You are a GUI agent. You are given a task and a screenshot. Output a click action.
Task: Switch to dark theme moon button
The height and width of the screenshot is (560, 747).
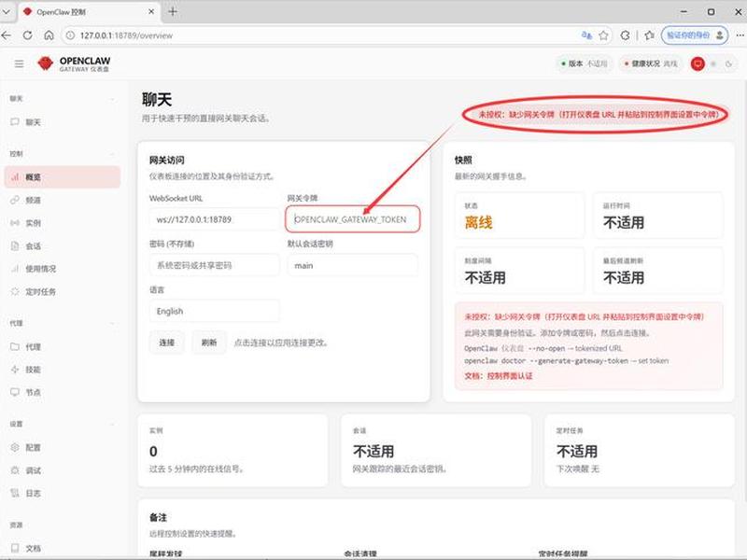[728, 63]
